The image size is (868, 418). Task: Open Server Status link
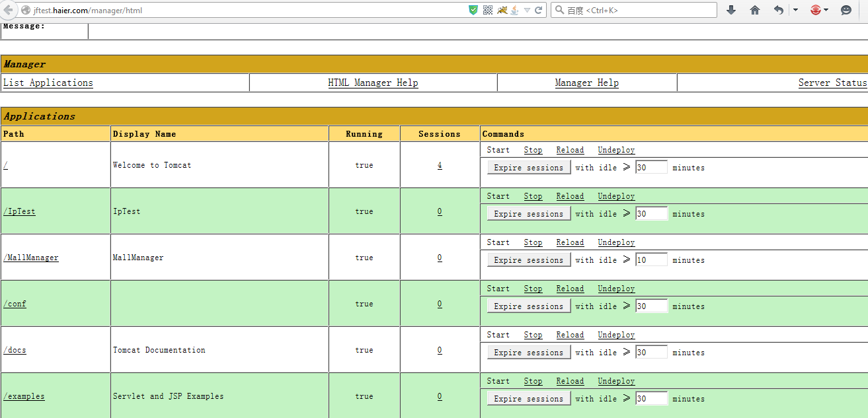(x=832, y=83)
